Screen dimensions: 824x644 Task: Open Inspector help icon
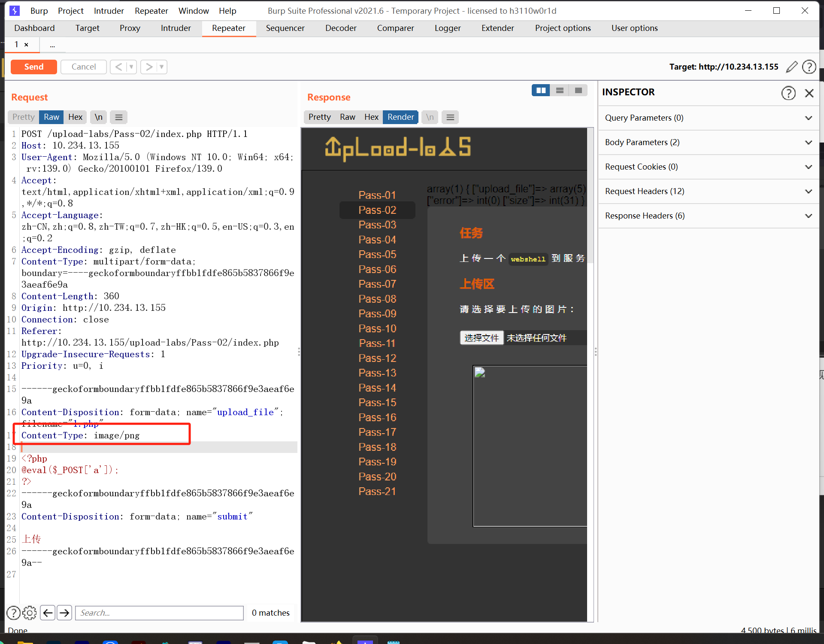[788, 93]
